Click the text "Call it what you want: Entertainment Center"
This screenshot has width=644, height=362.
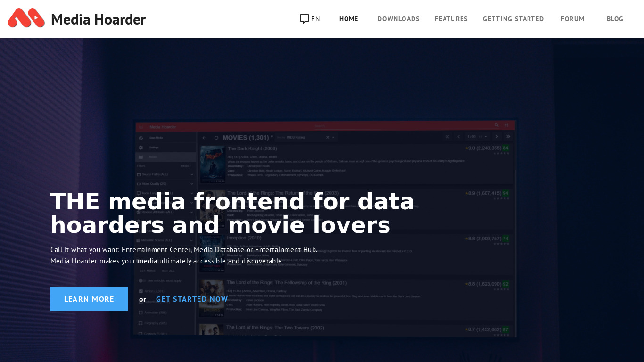tap(121, 250)
